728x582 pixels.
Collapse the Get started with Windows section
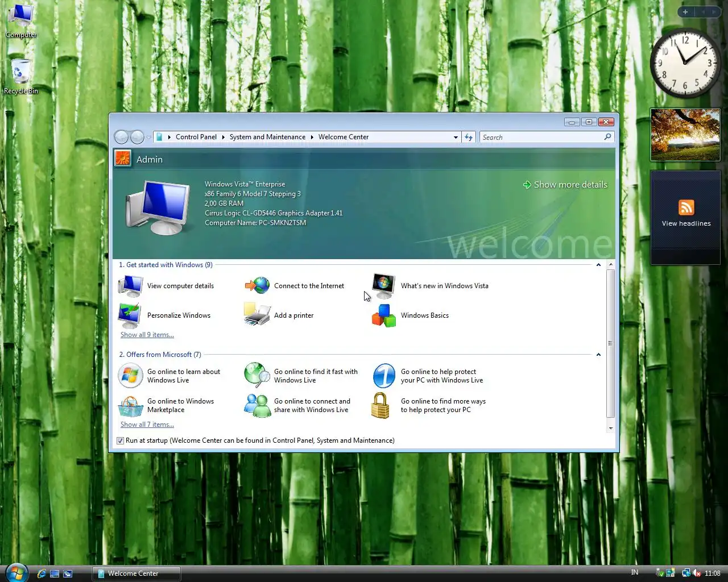pos(598,265)
